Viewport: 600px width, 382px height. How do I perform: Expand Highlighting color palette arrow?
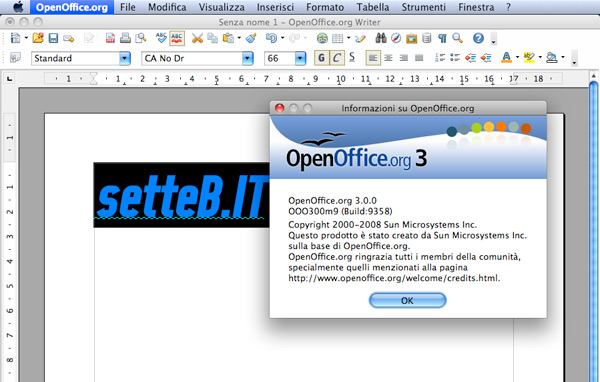click(540, 58)
